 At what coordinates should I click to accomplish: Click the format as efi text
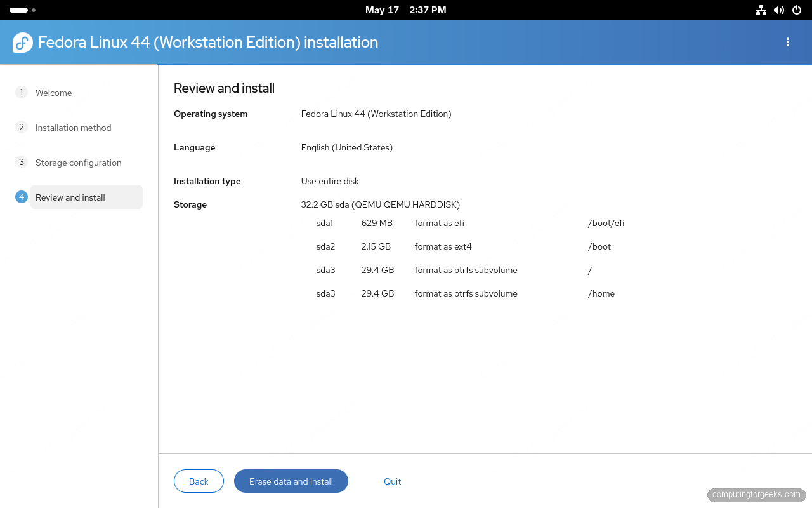click(440, 223)
